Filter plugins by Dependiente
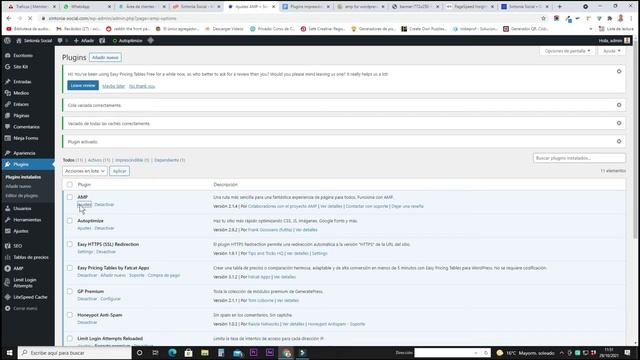640x360 pixels. click(x=169, y=160)
